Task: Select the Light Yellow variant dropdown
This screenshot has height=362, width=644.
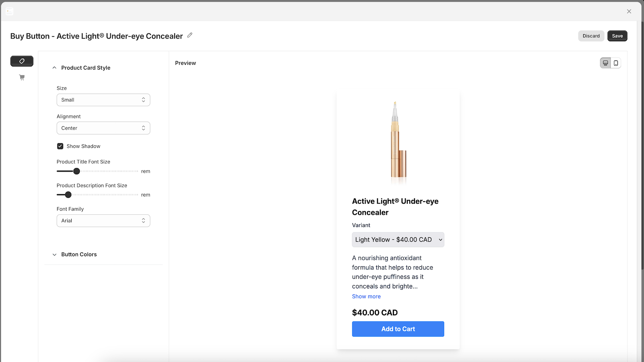Action: pos(398,239)
